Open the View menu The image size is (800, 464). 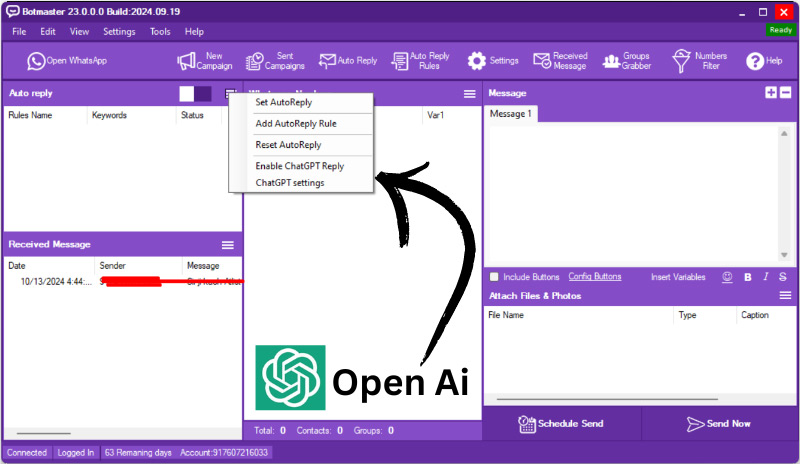[79, 32]
